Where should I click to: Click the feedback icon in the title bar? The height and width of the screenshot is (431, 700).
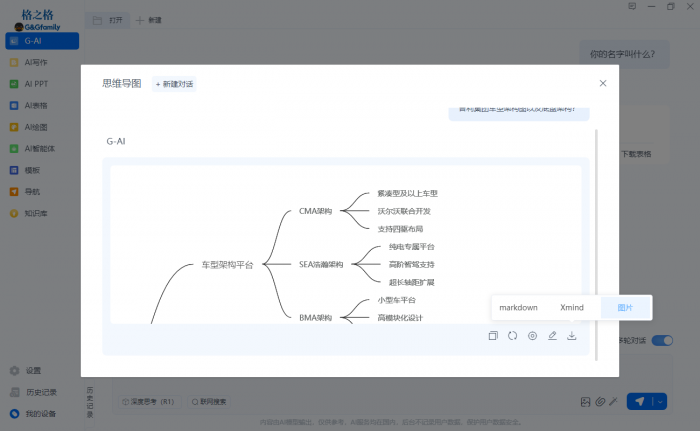point(632,6)
